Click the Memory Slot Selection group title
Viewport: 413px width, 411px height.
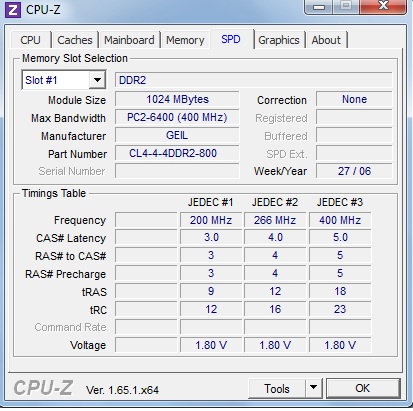pos(75,58)
